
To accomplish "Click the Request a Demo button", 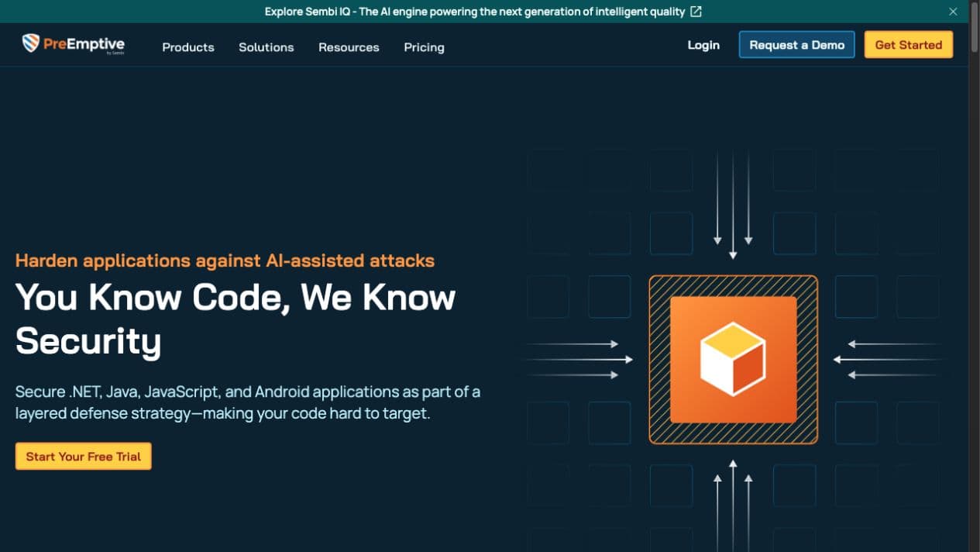I will click(x=796, y=45).
